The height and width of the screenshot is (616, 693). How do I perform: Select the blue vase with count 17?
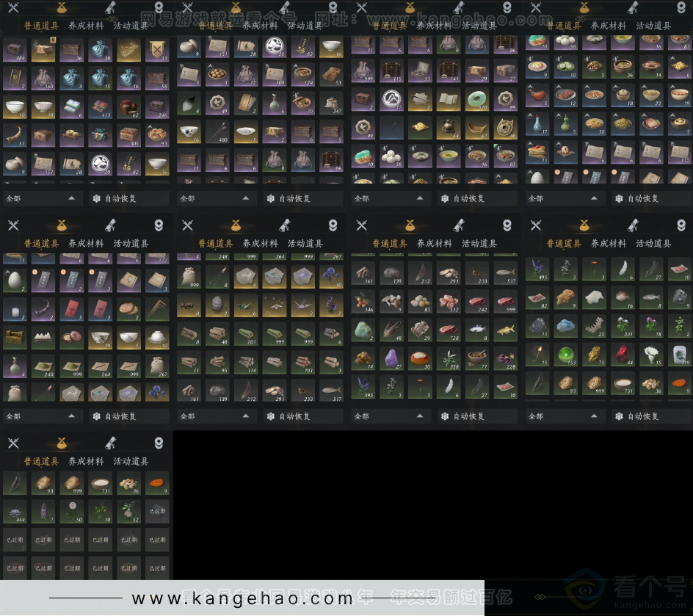click(x=537, y=124)
